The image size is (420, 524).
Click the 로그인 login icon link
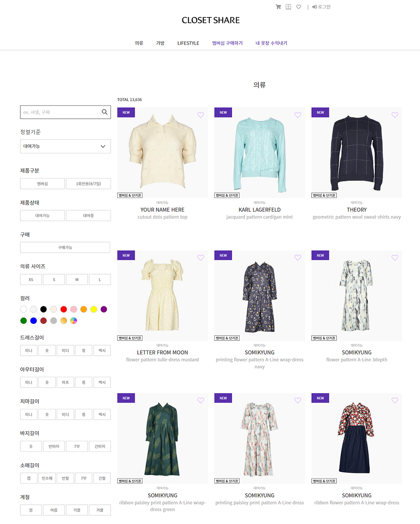pyautogui.click(x=321, y=7)
